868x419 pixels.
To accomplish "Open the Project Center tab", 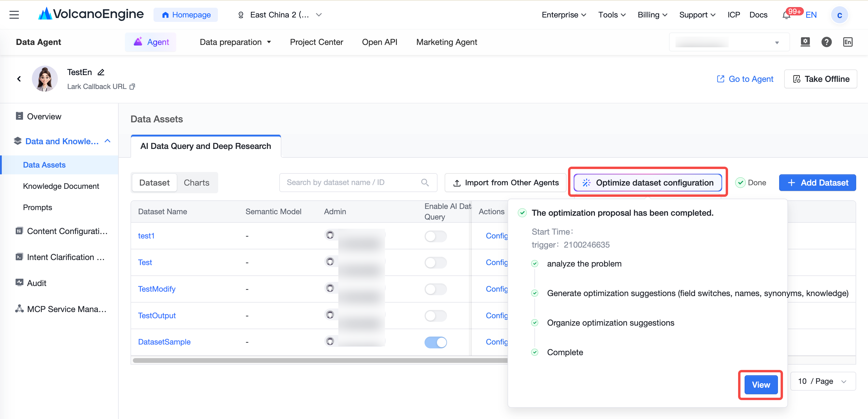I will pos(316,42).
